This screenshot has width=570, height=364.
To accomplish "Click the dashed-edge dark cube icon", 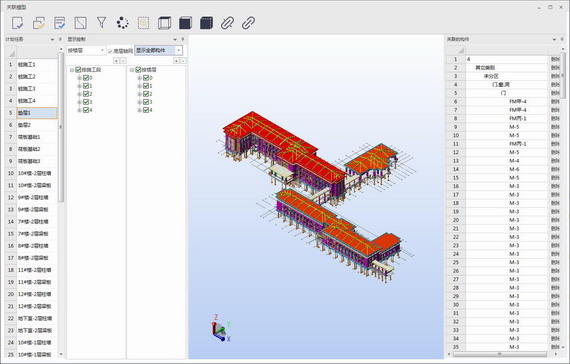I will (x=206, y=23).
